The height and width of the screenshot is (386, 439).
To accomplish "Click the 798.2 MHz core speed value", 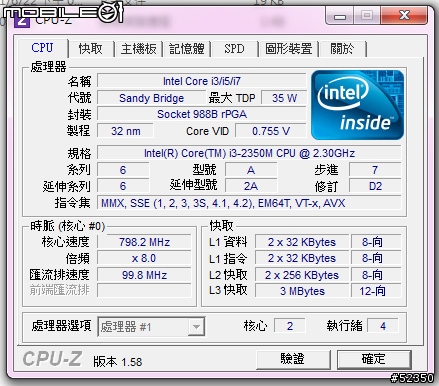I will click(x=144, y=242).
